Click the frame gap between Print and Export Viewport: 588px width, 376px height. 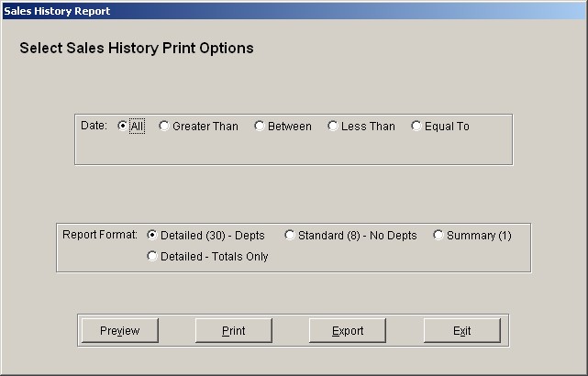291,331
